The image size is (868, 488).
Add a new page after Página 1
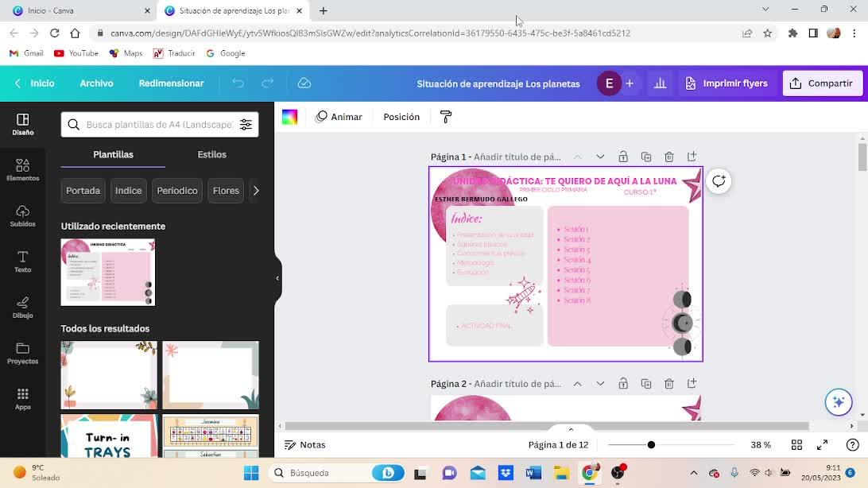[x=692, y=157]
